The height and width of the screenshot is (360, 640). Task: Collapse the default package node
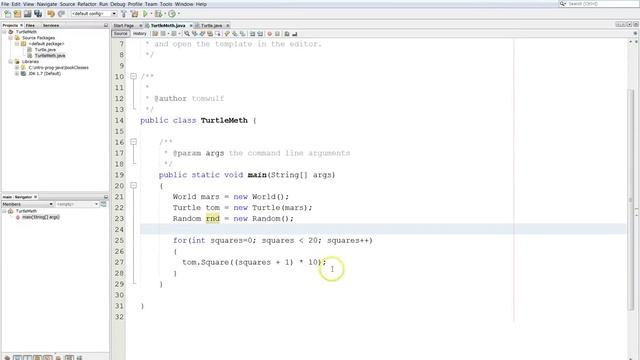[x=17, y=44]
